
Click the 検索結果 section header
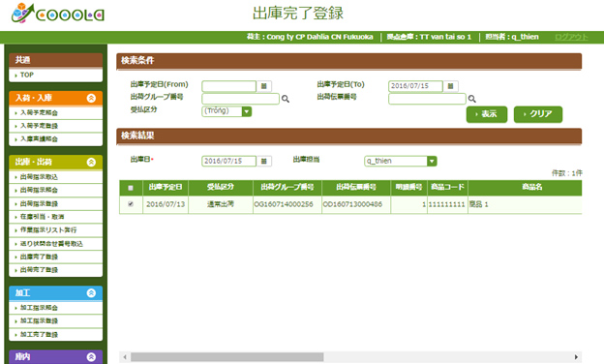(x=349, y=136)
